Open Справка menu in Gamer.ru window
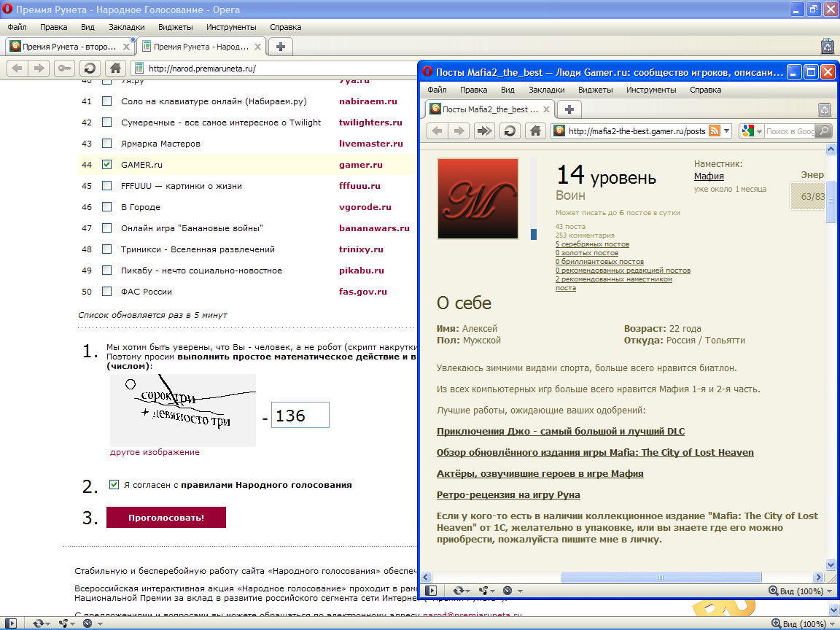The width and height of the screenshot is (840, 630). click(705, 90)
